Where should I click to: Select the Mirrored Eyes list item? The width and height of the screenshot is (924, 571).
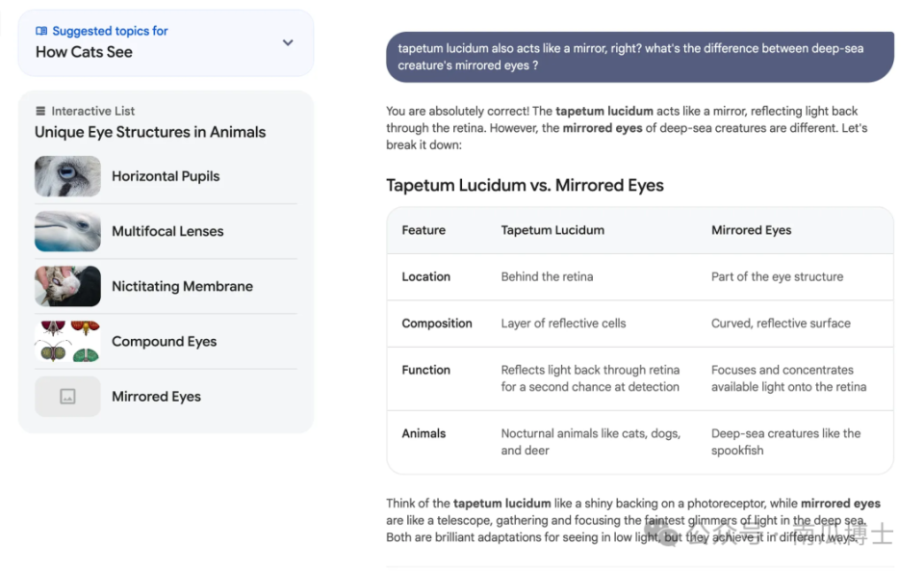coord(156,396)
